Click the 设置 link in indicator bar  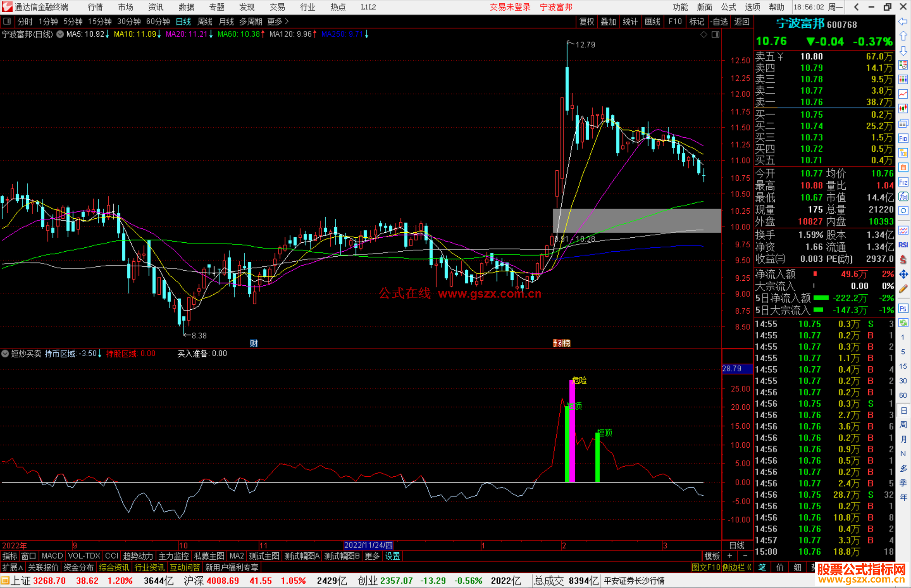pyautogui.click(x=392, y=556)
